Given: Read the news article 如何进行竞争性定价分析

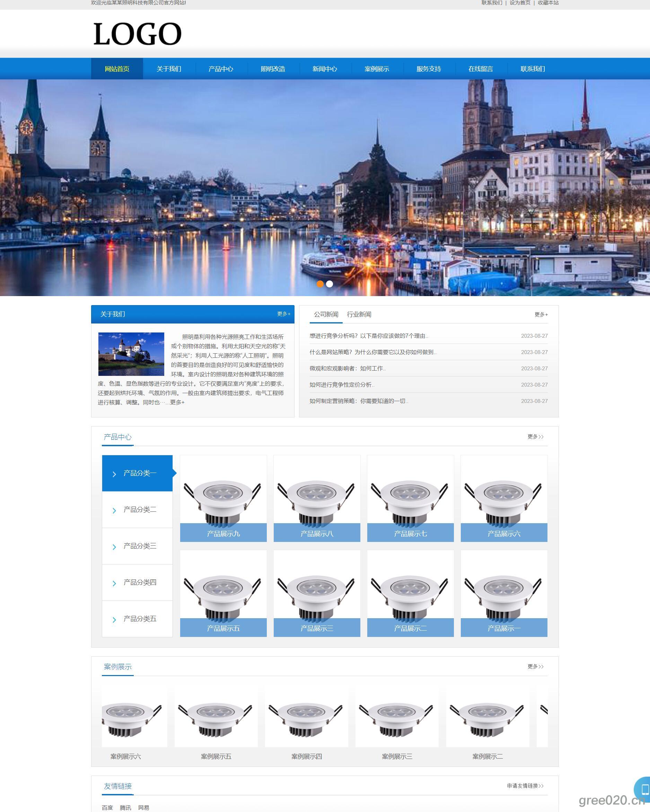Looking at the screenshot, I should 342,385.
